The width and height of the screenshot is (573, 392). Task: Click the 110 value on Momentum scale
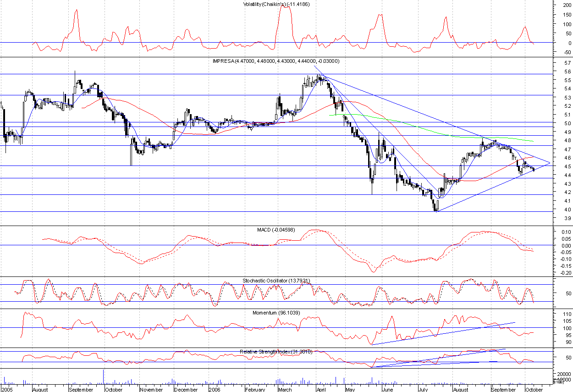click(x=554, y=314)
